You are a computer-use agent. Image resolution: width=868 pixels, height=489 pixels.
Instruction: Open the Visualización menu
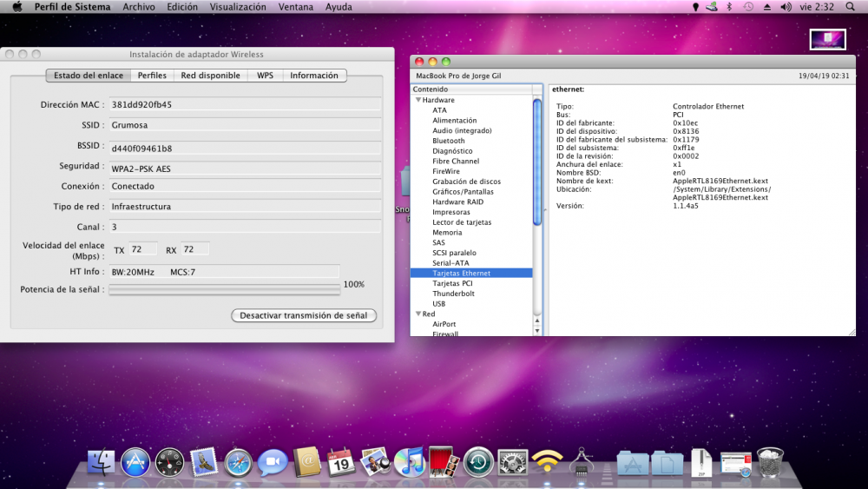(238, 7)
